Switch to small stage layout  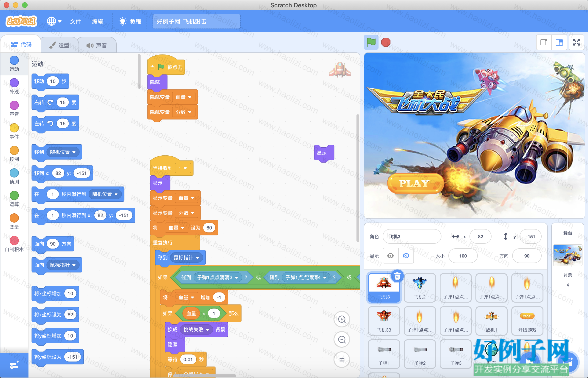(x=544, y=43)
